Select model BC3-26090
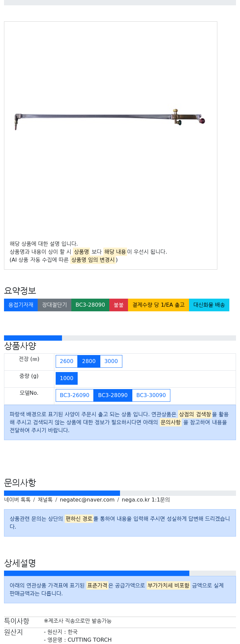This screenshot has height=644, width=240. [x=75, y=395]
